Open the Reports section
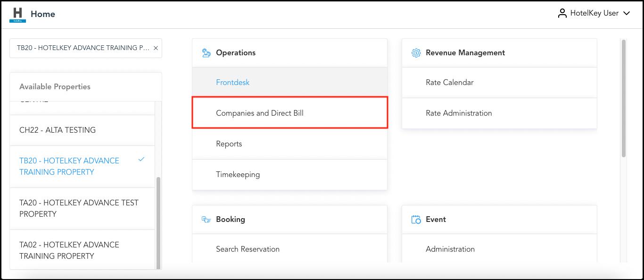 [x=229, y=144]
